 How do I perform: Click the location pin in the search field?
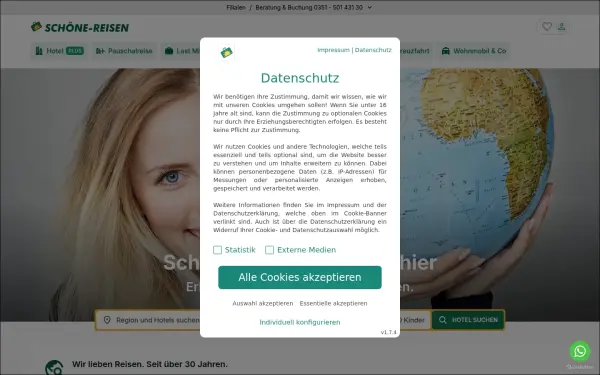(107, 320)
